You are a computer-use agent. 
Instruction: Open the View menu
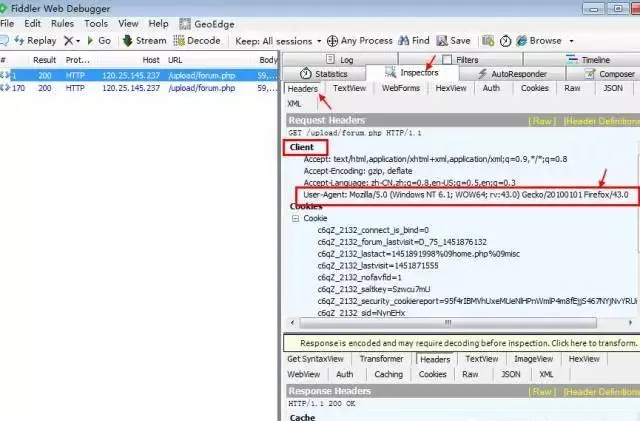pyautogui.click(x=128, y=24)
